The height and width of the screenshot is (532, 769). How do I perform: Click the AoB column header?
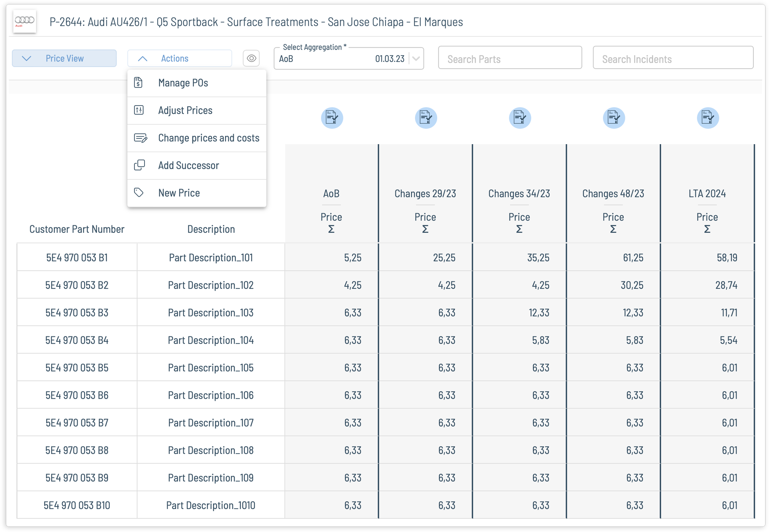pyautogui.click(x=331, y=194)
